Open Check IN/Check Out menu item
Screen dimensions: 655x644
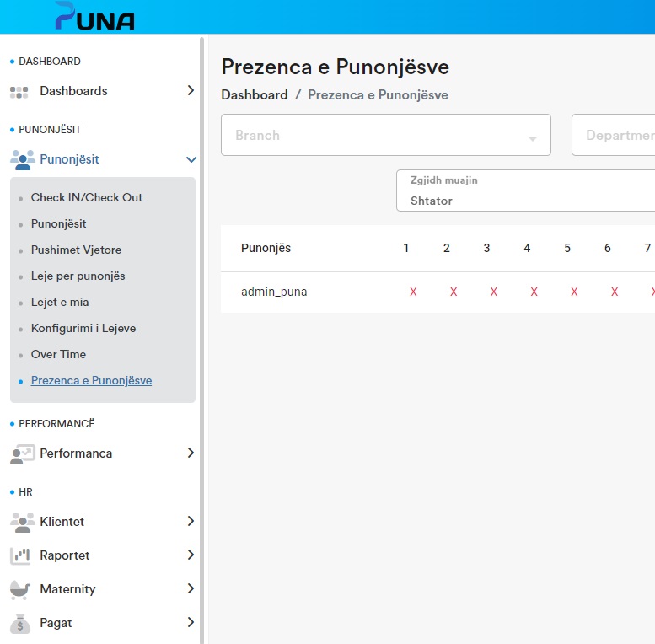pos(87,197)
